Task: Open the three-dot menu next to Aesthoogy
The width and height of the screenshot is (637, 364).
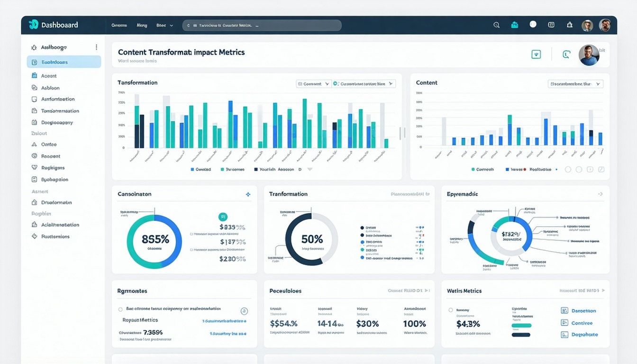Action: pos(96,47)
